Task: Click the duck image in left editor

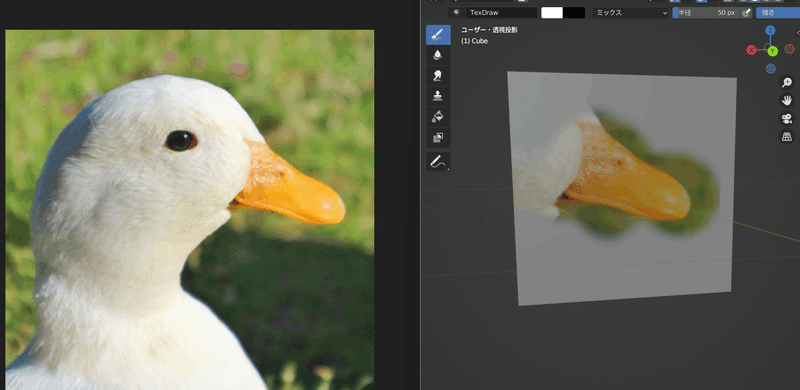Action: 189,209
